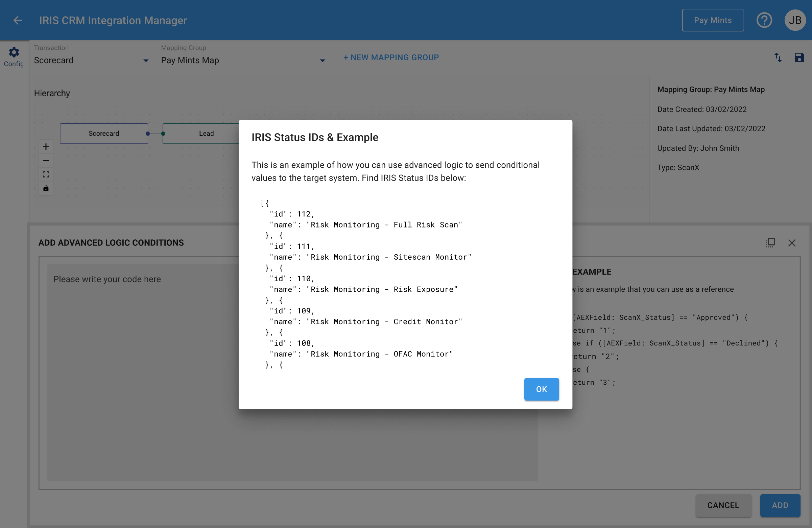Click the dialog title IRIS Status IDs & Example
812x528 pixels.
pos(315,137)
